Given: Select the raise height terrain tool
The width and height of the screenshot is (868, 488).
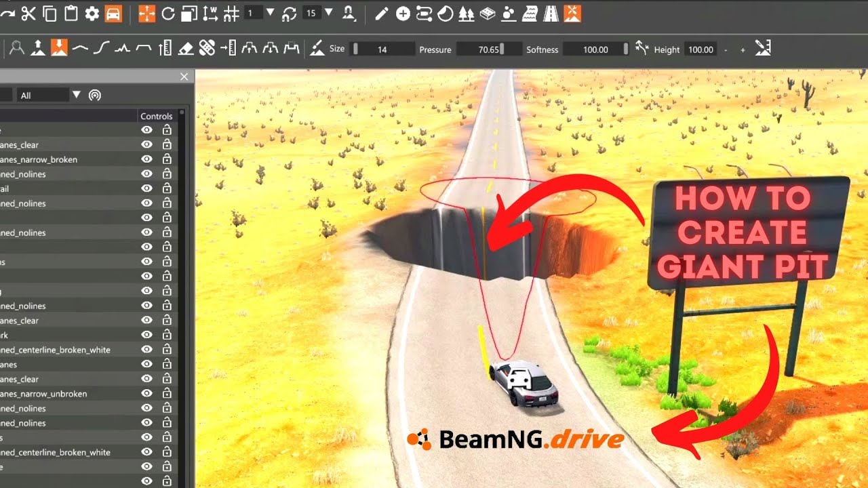Looking at the screenshot, I should tap(38, 48).
